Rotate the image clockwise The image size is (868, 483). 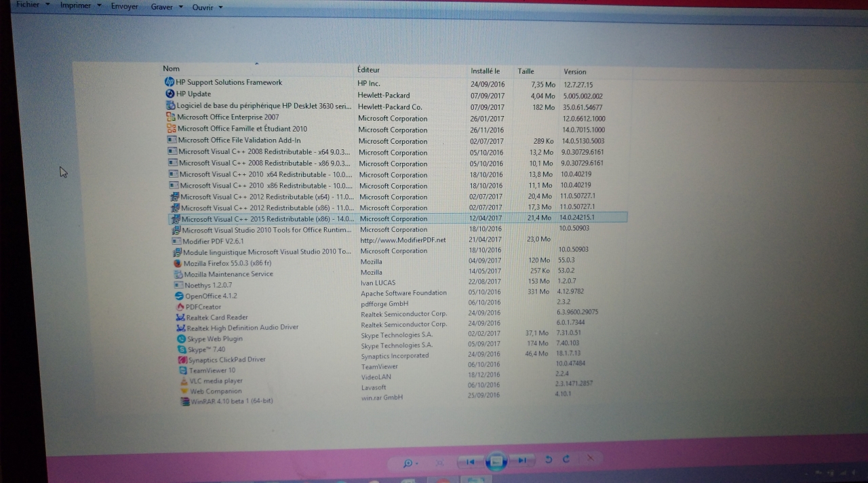(566, 459)
